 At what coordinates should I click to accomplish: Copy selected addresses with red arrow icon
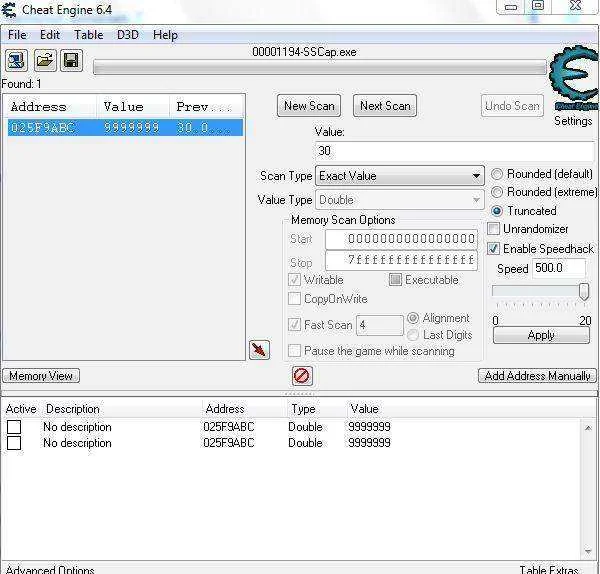click(x=259, y=350)
